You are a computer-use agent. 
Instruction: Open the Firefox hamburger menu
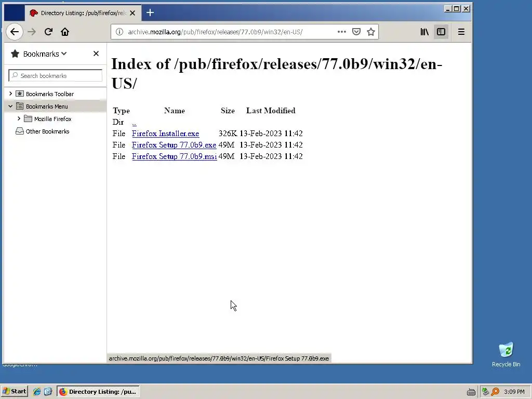pos(461,32)
